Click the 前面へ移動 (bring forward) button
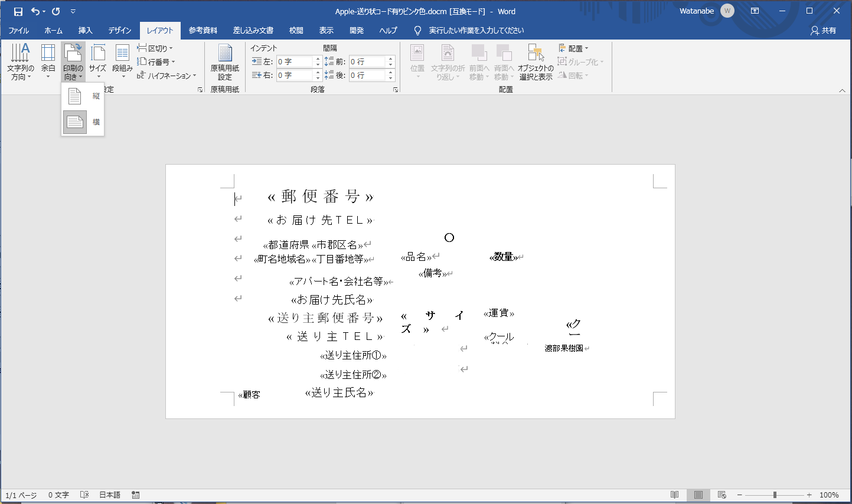The height and width of the screenshot is (504, 852). pyautogui.click(x=479, y=62)
